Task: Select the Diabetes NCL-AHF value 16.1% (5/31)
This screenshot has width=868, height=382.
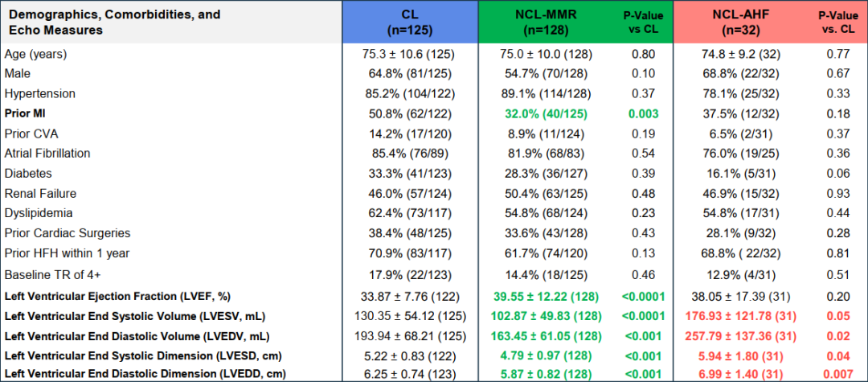Action: pos(738,173)
